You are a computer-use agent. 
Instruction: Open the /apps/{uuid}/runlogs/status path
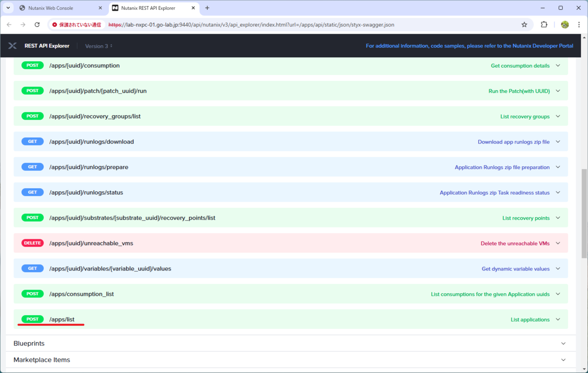[86, 193]
